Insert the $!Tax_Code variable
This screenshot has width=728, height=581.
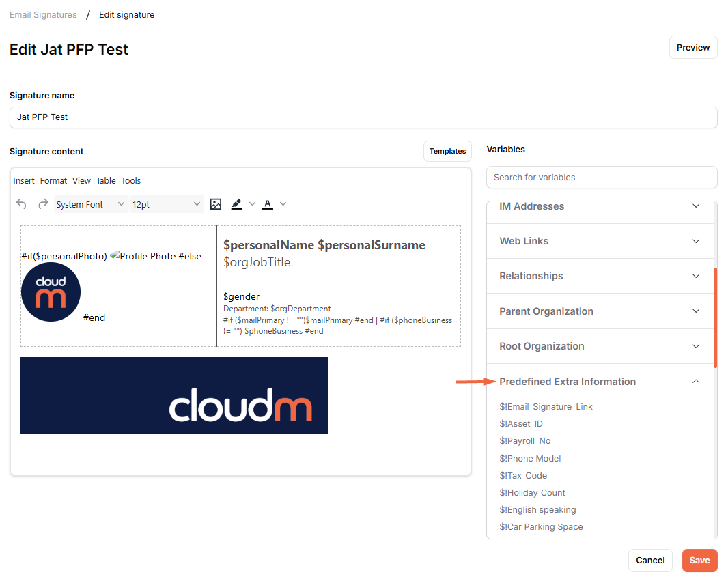523,476
